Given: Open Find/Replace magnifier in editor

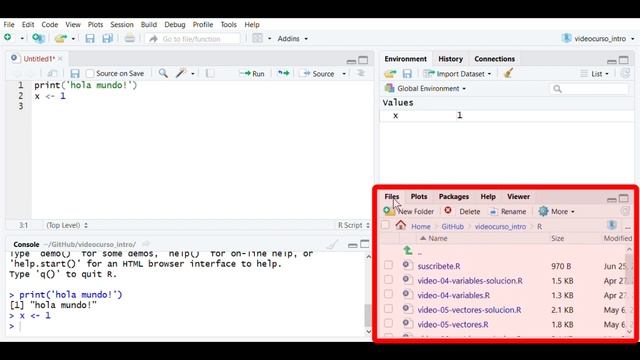Looking at the screenshot, I should tap(163, 73).
